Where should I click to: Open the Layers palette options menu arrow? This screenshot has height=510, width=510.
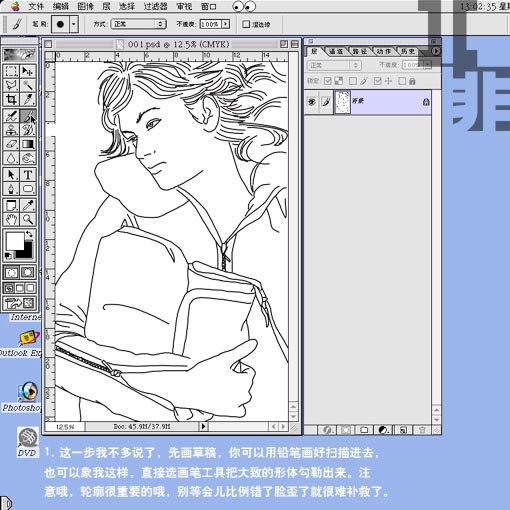[x=435, y=51]
